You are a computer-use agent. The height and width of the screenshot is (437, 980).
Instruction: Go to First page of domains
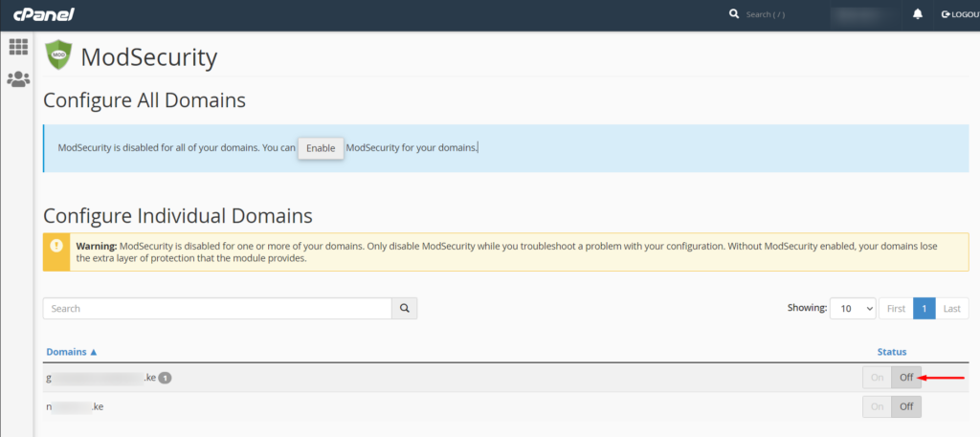click(896, 309)
